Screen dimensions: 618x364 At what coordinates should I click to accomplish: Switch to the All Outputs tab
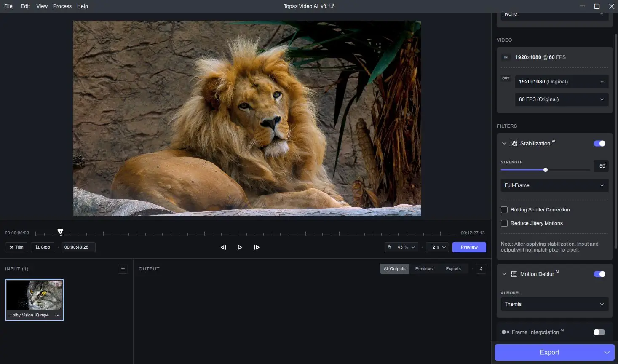pyautogui.click(x=394, y=269)
